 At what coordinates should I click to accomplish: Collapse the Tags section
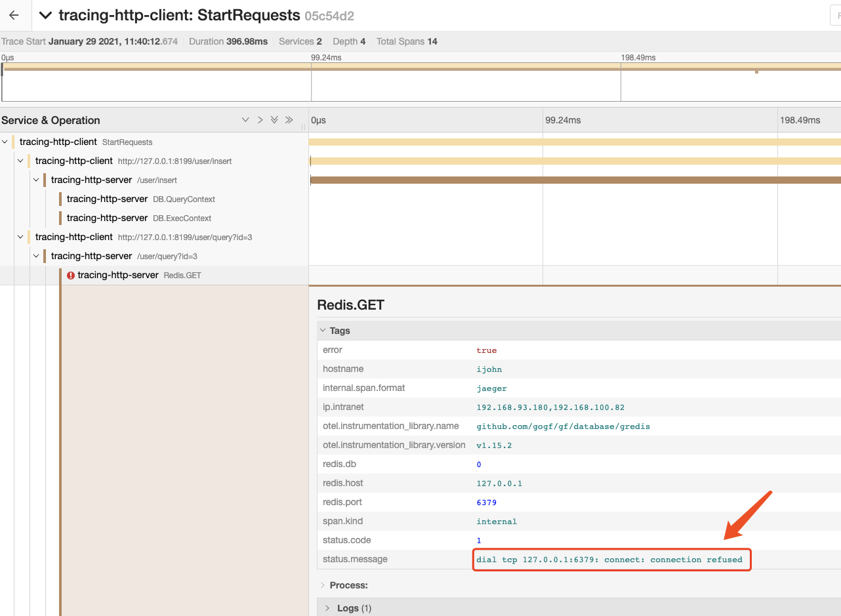point(339,331)
